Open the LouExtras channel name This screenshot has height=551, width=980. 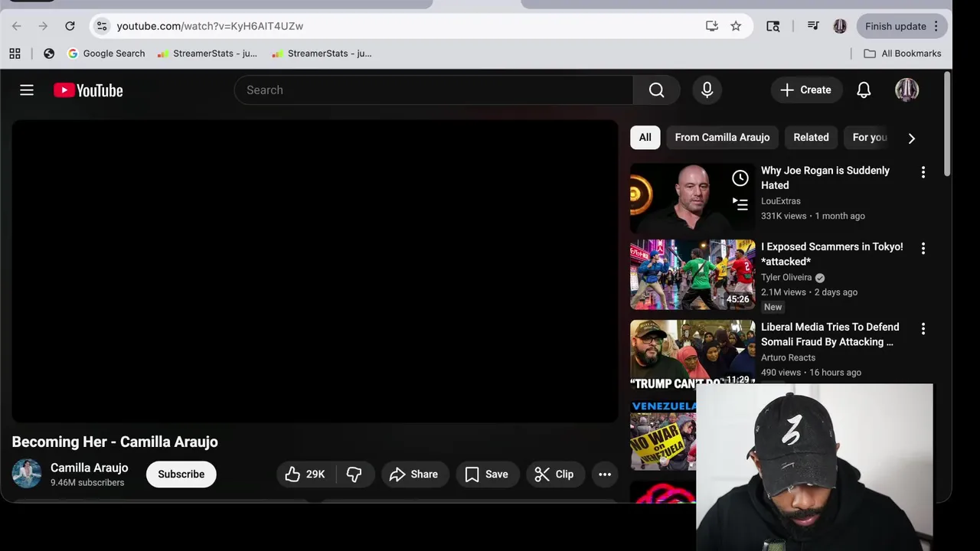click(781, 201)
